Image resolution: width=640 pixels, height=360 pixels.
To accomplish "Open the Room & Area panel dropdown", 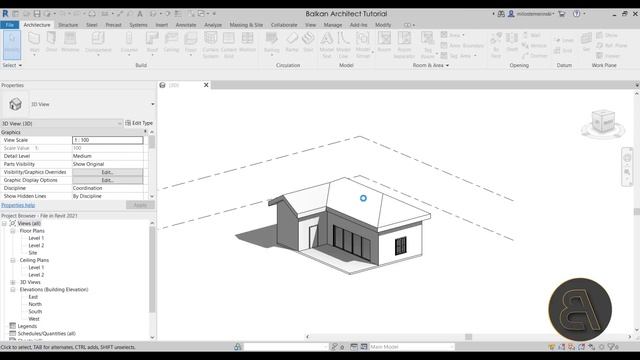I will pyautogui.click(x=431, y=65).
